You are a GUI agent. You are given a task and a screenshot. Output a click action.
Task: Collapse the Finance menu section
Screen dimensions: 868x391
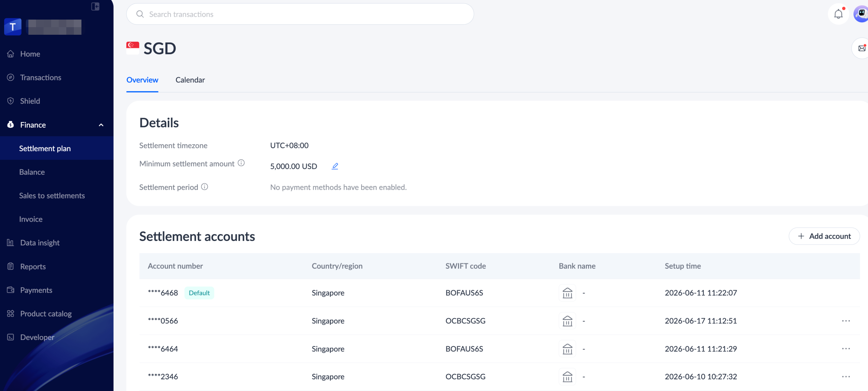tap(101, 125)
